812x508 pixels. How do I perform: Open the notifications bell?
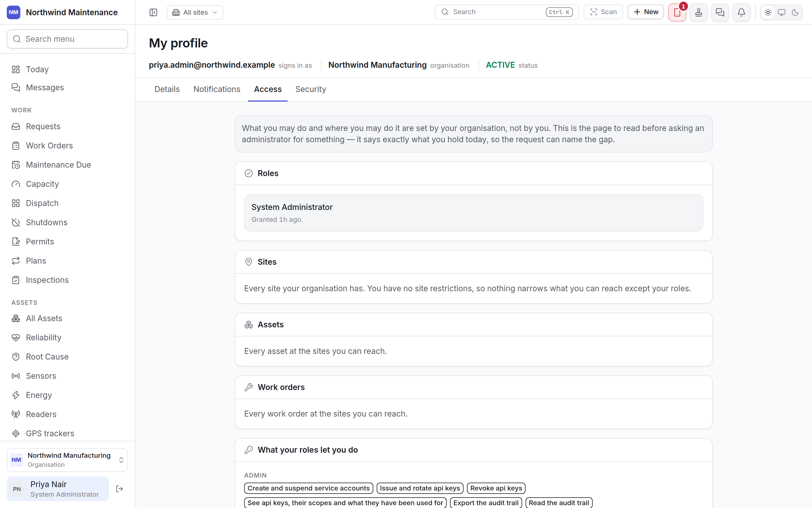point(742,12)
